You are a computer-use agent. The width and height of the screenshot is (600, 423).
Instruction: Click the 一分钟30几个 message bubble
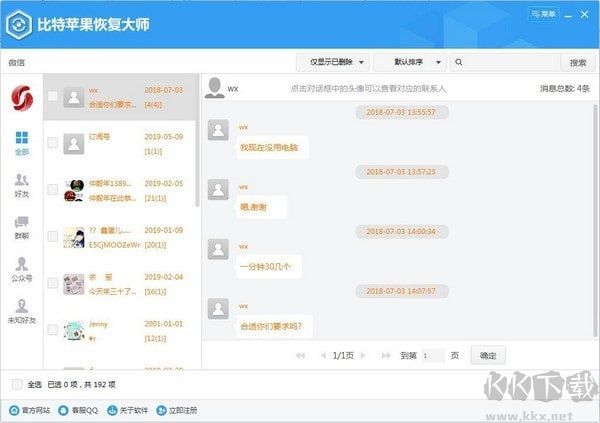(269, 267)
